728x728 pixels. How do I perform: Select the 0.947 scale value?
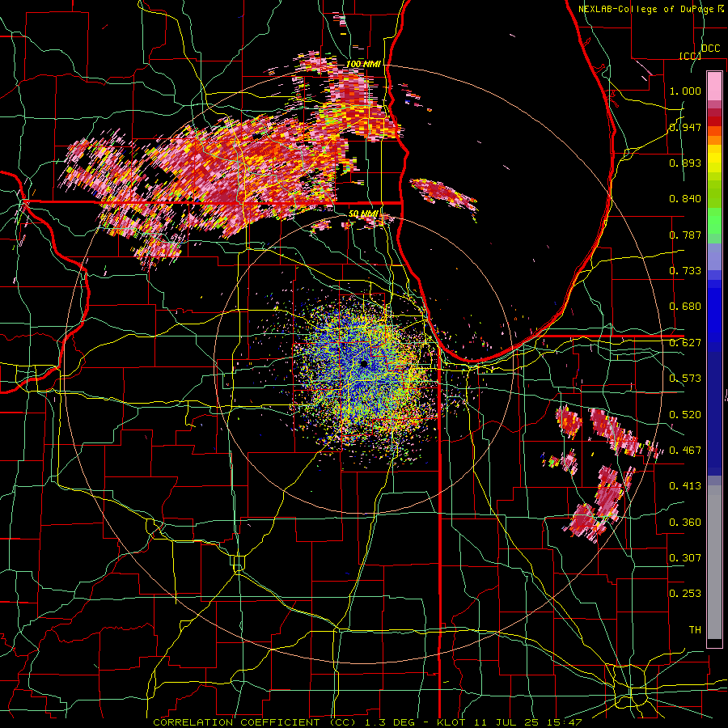click(685, 127)
